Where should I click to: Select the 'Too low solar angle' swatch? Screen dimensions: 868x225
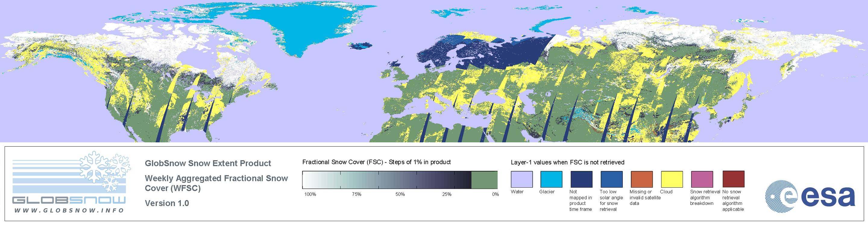coord(612,179)
